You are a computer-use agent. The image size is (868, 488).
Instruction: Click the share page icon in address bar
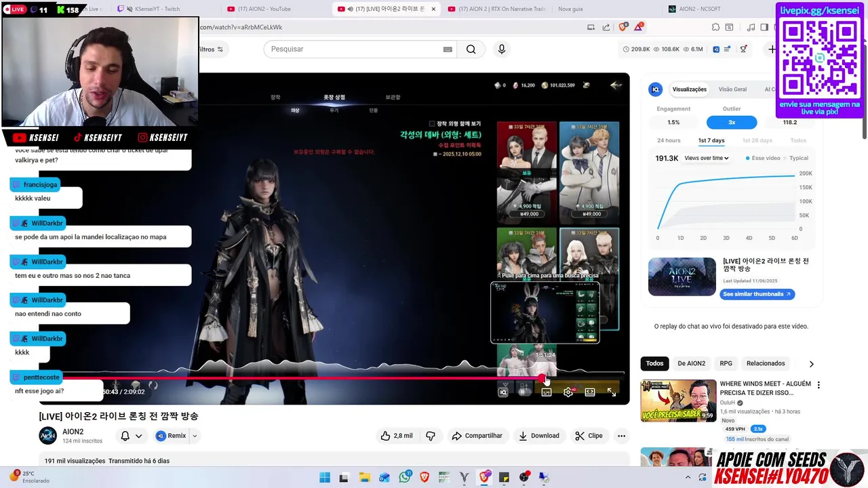click(x=606, y=27)
